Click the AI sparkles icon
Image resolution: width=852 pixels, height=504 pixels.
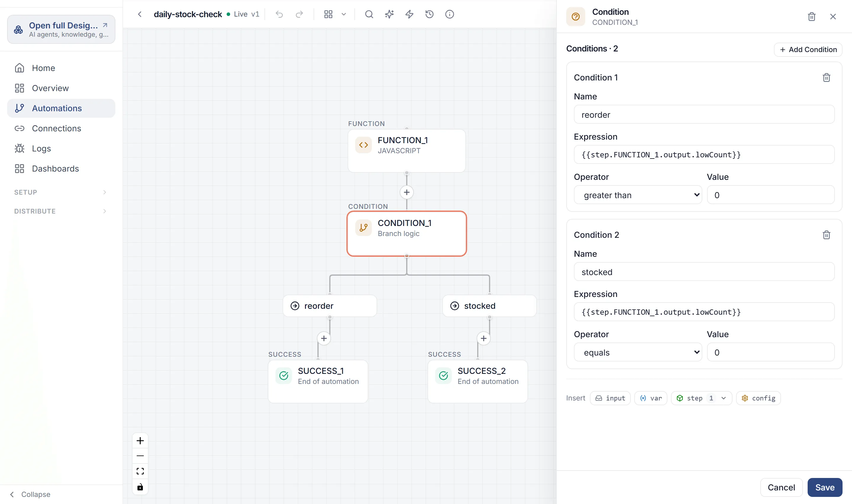389,14
